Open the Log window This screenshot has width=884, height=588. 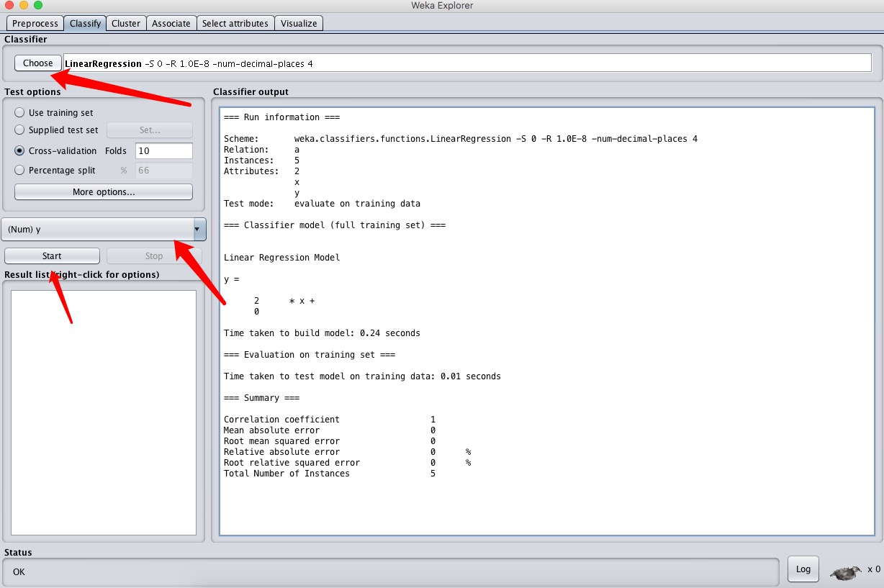click(803, 569)
